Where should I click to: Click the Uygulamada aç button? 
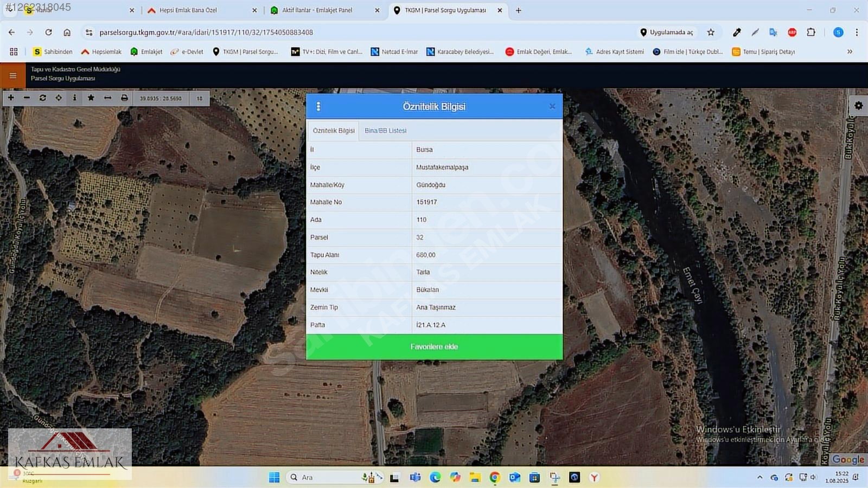tap(667, 33)
